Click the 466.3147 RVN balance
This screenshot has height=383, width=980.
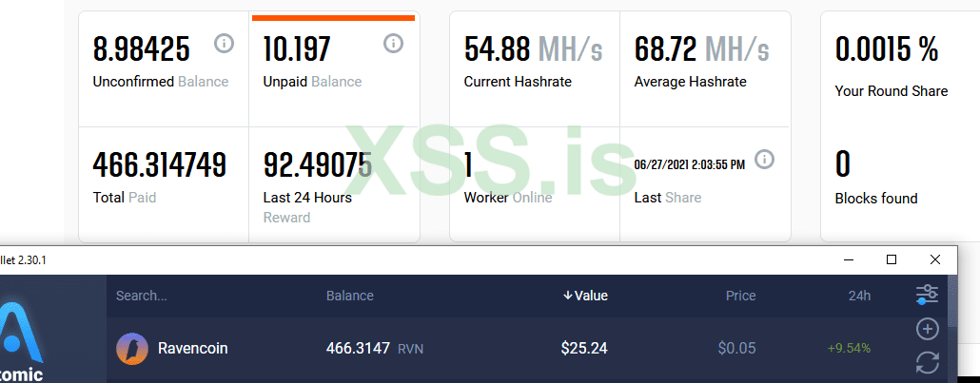pos(375,349)
